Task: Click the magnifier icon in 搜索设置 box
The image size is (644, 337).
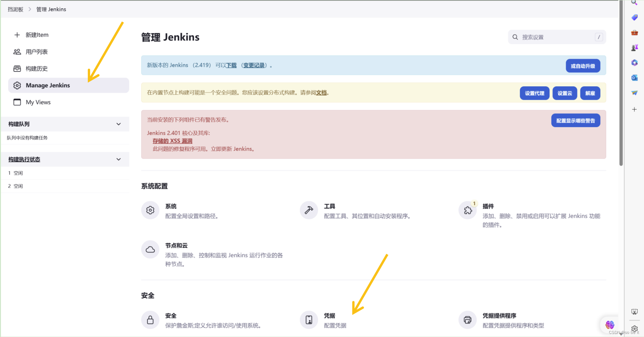Action: [x=515, y=37]
